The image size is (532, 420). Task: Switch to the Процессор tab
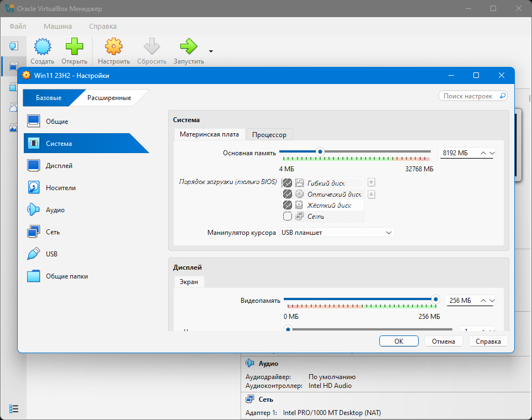click(x=269, y=135)
